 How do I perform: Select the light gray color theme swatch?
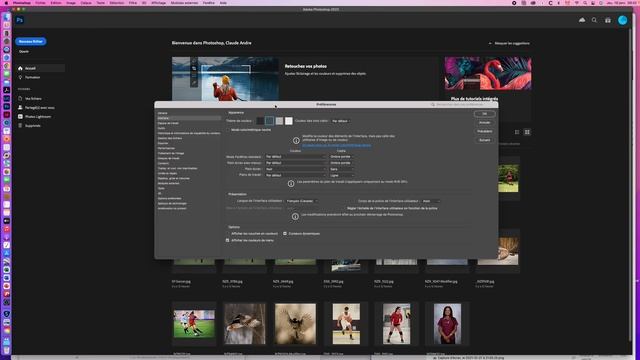click(x=279, y=121)
